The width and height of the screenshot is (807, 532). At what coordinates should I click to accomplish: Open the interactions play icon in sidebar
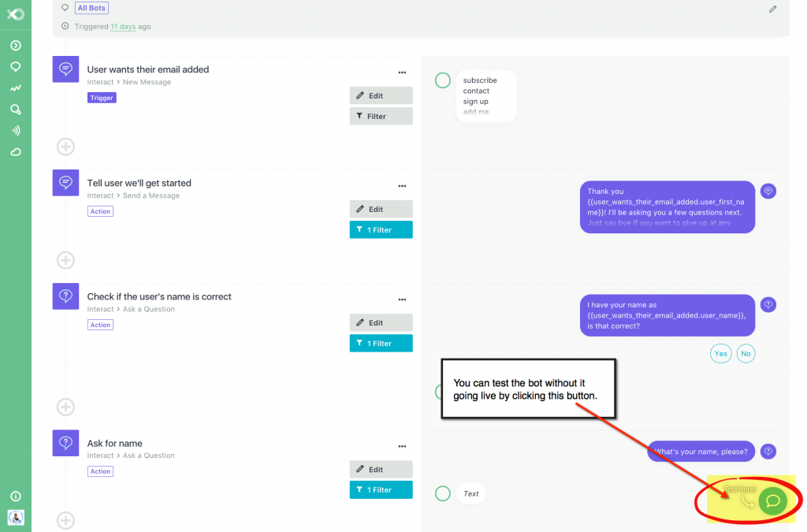coord(16,45)
